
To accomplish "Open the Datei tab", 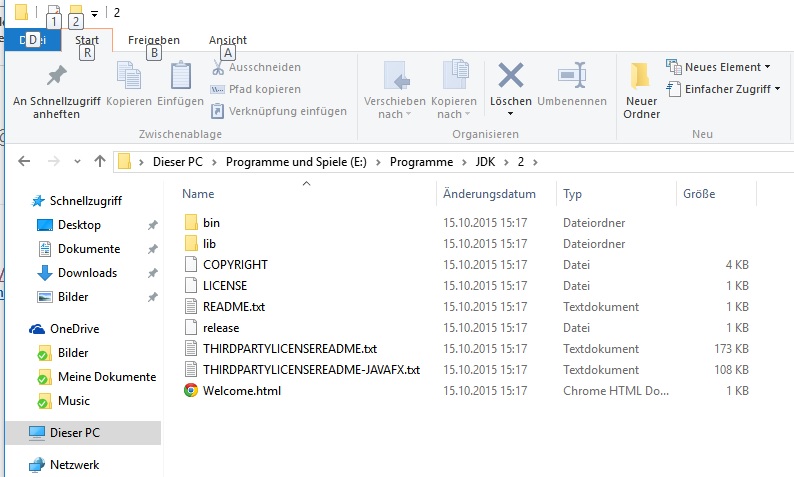I will pos(33,40).
